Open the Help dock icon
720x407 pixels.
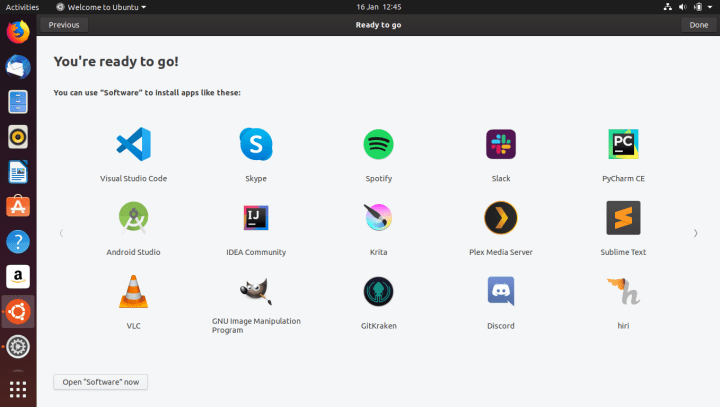(x=18, y=241)
